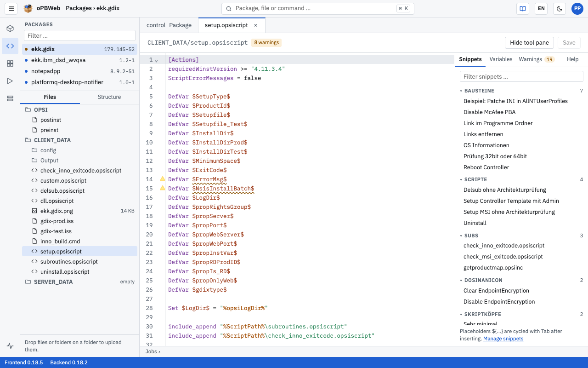The height and width of the screenshot is (368, 588).
Task: Expand the SERVER_DATA folder
Action: (79, 282)
